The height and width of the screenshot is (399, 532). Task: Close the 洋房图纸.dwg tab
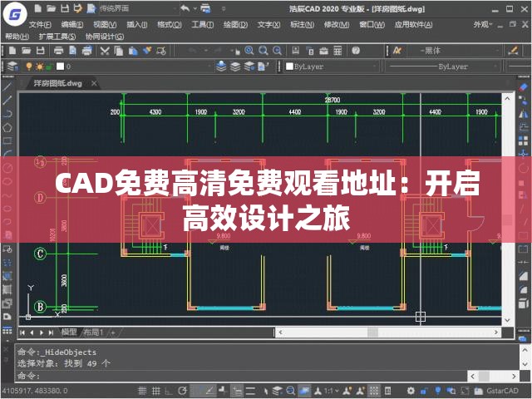coord(94,83)
